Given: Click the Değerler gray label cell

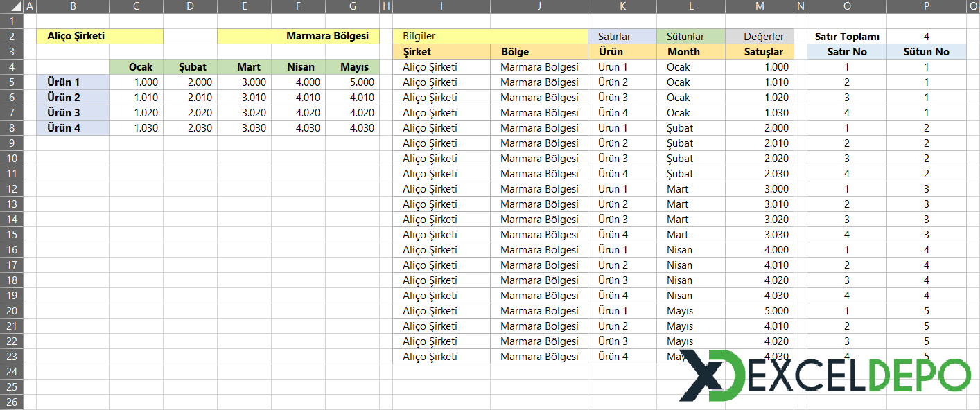Looking at the screenshot, I should pos(760,36).
